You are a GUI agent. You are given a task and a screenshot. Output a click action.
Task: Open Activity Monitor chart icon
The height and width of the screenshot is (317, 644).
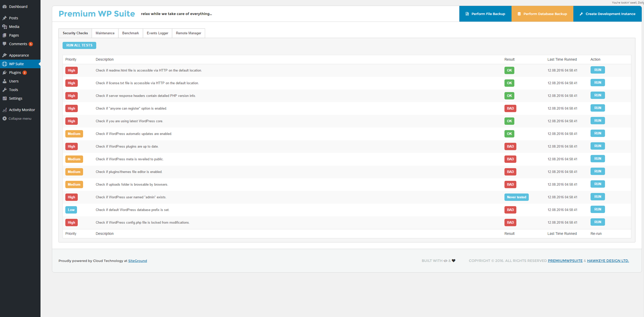pyautogui.click(x=5, y=110)
